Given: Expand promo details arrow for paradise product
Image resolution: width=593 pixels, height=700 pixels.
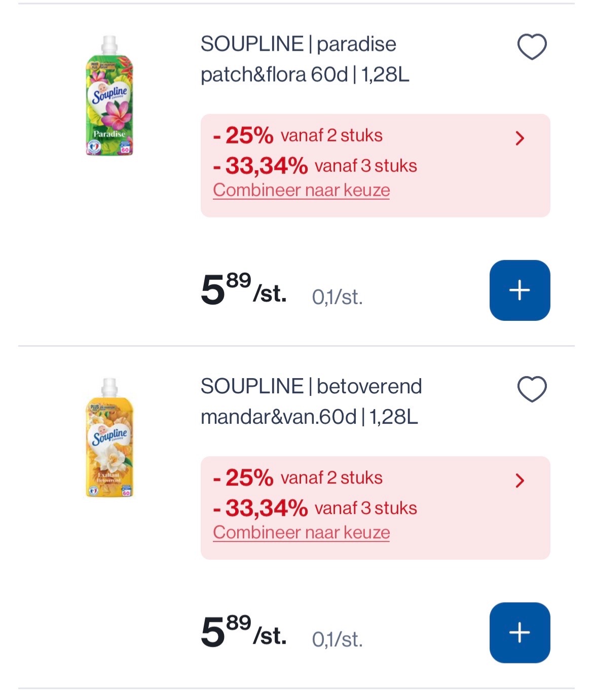Looking at the screenshot, I should [520, 138].
